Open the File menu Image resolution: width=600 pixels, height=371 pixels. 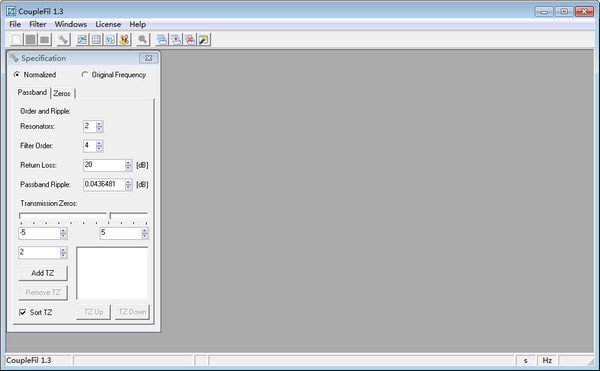coord(15,24)
